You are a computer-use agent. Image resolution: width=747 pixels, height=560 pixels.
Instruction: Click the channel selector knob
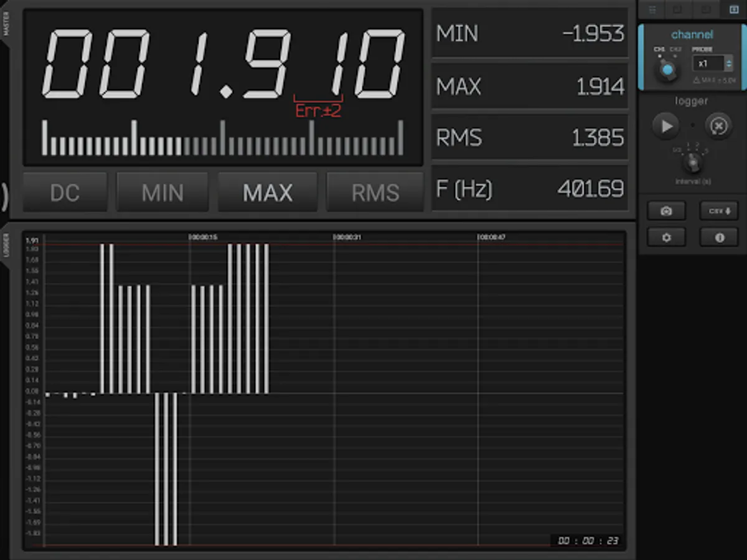click(667, 70)
